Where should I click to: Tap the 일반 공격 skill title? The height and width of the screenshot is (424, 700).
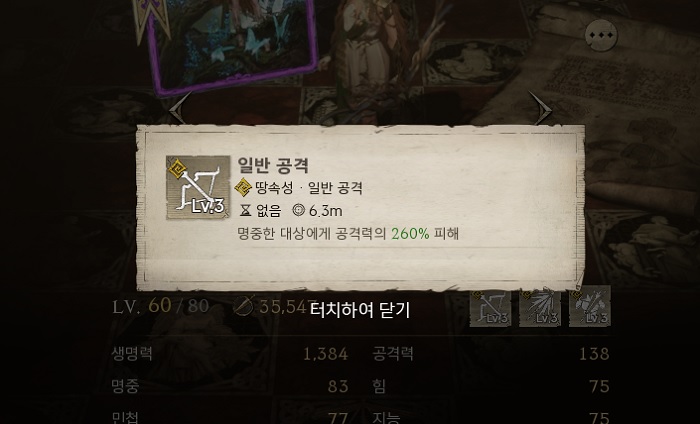(x=273, y=165)
